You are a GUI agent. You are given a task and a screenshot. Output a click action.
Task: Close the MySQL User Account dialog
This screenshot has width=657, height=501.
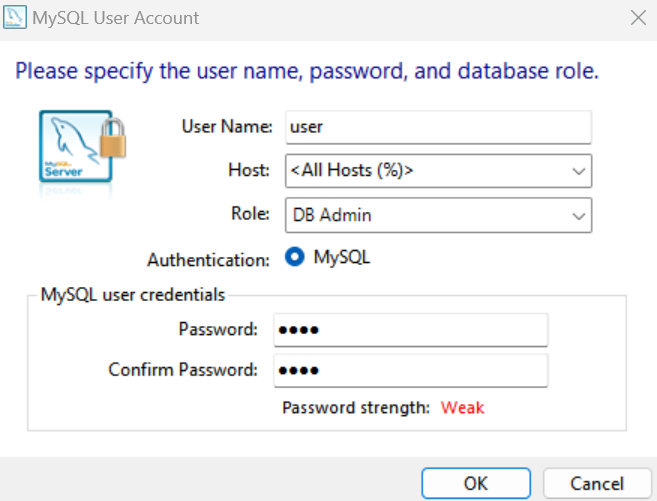(638, 18)
